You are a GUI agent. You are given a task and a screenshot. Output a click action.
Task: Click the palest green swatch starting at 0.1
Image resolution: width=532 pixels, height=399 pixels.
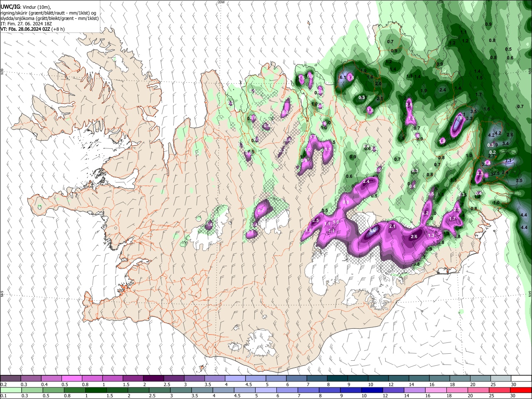click(11, 390)
